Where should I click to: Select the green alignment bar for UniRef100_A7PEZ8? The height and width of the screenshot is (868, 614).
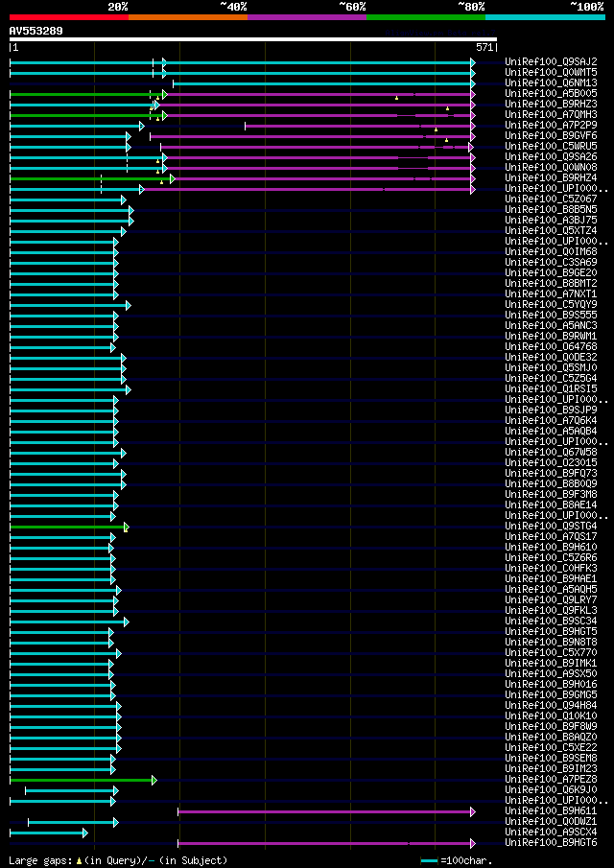[x=83, y=780]
